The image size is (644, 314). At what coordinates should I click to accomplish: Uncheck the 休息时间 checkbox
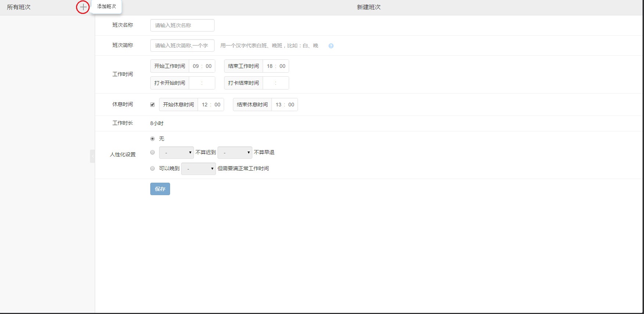point(152,105)
